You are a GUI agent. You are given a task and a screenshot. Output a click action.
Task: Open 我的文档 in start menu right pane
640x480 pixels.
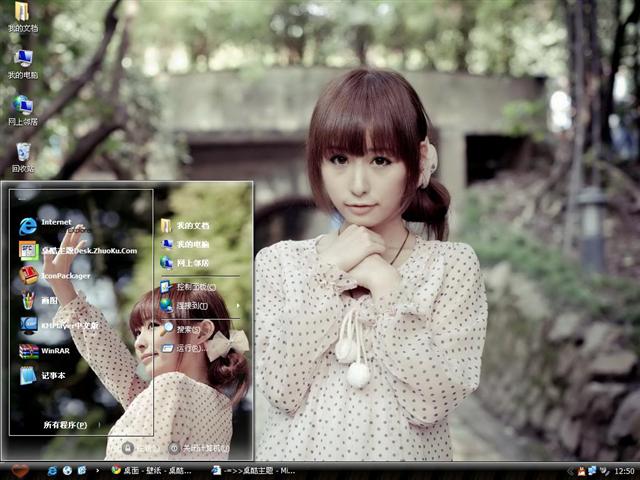pos(185,225)
